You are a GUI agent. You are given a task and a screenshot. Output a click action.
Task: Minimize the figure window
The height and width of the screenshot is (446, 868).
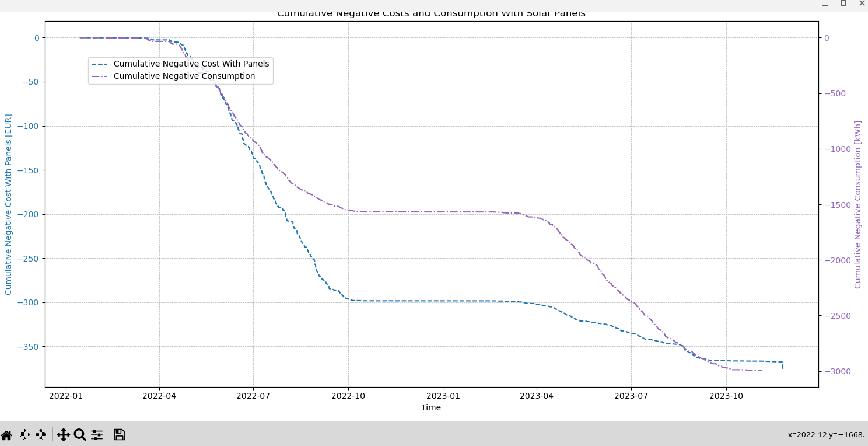click(825, 4)
